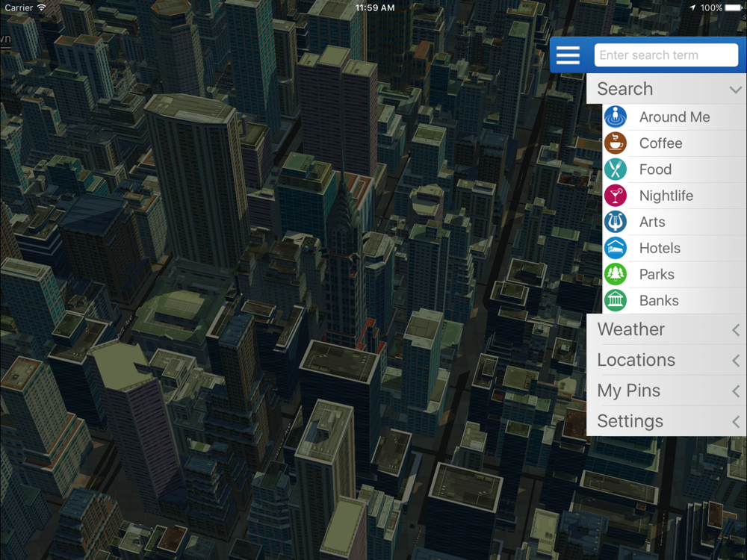This screenshot has height=560, width=747.
Task: Tap the Arts lyre icon
Action: point(615,222)
